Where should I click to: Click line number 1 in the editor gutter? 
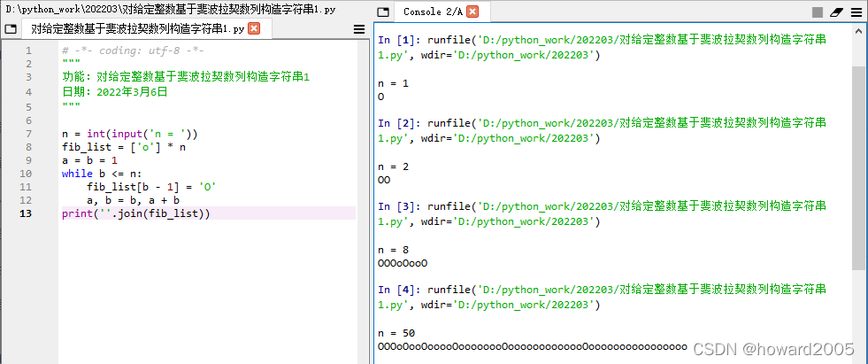coord(29,51)
